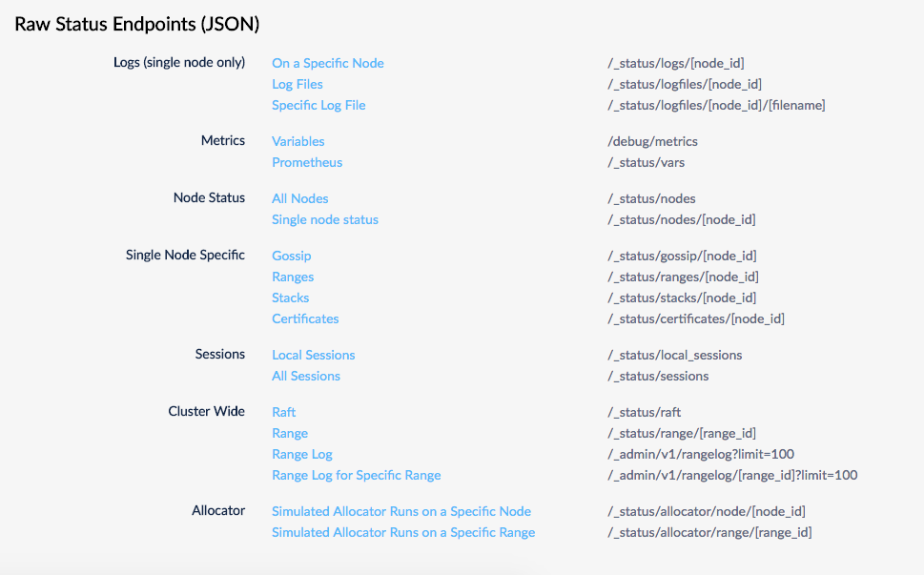Click the 'Range Log' link

(x=301, y=454)
